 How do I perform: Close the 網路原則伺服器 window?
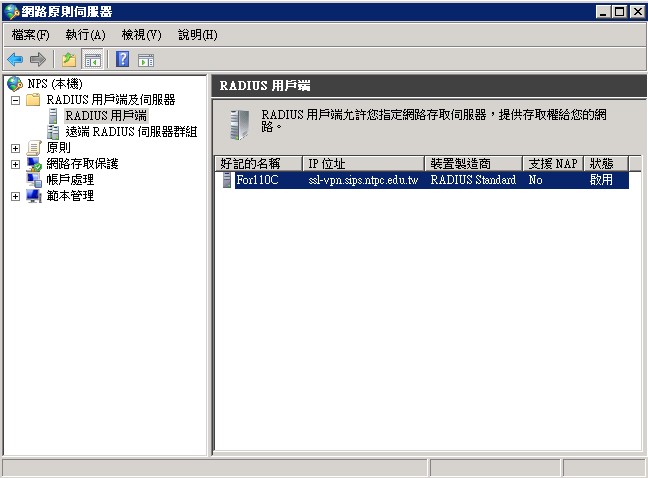coord(637,12)
